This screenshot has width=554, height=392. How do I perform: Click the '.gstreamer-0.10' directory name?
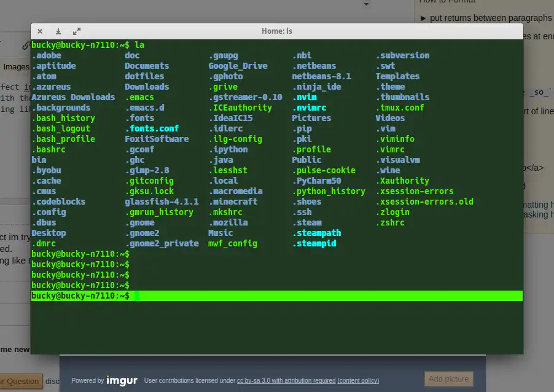click(245, 97)
